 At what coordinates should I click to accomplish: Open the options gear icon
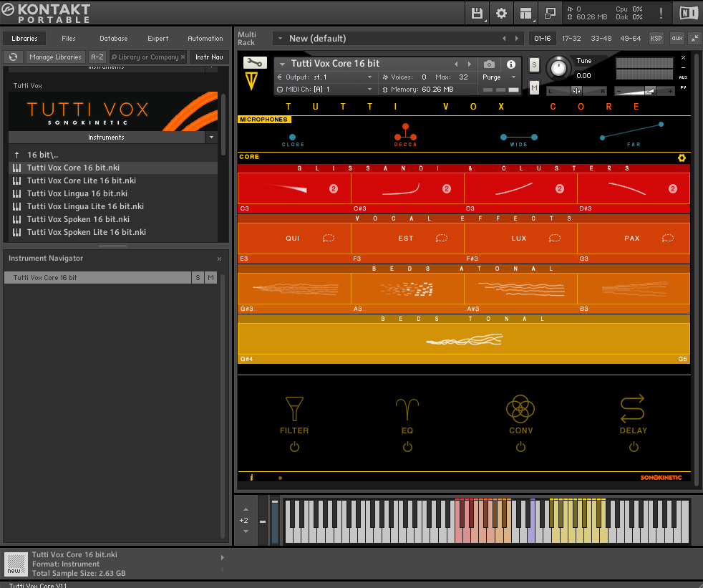(501, 14)
